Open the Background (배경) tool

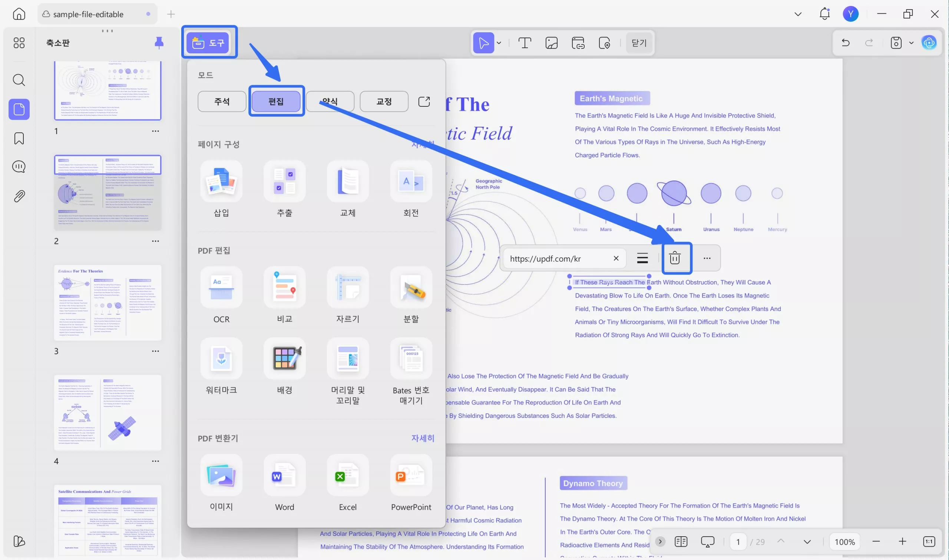click(284, 358)
